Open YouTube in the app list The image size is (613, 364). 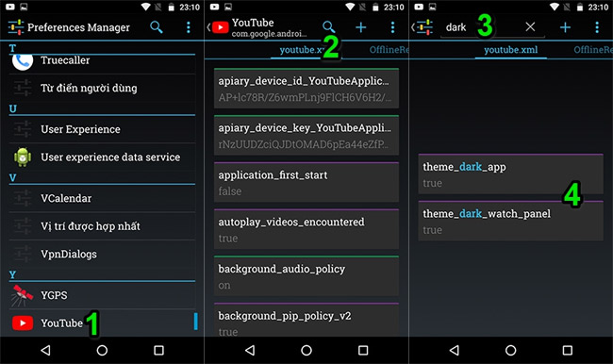tap(102, 323)
